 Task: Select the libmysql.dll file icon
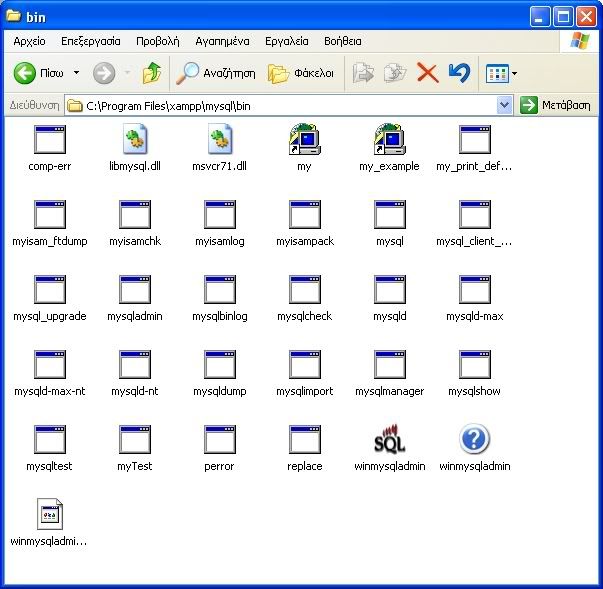135,140
